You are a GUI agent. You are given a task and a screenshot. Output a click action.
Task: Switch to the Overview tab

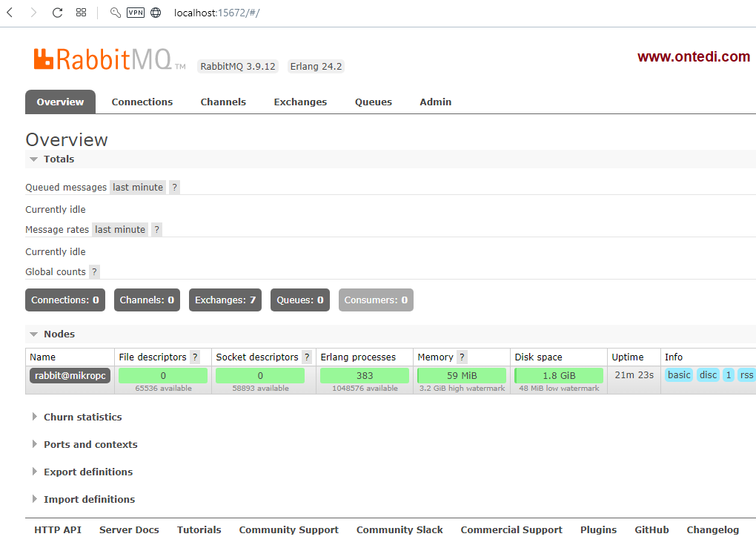tap(60, 102)
